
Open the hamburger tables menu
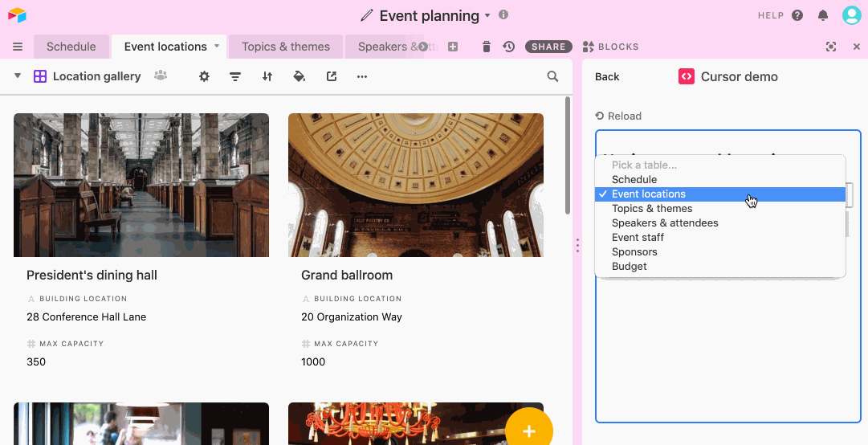[x=18, y=47]
